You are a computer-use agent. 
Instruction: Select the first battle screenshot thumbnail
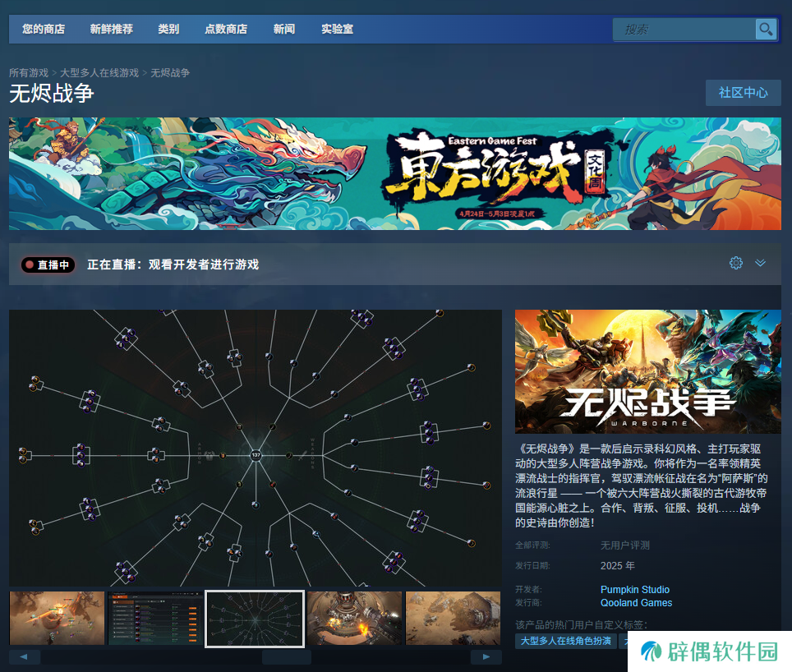(x=57, y=618)
